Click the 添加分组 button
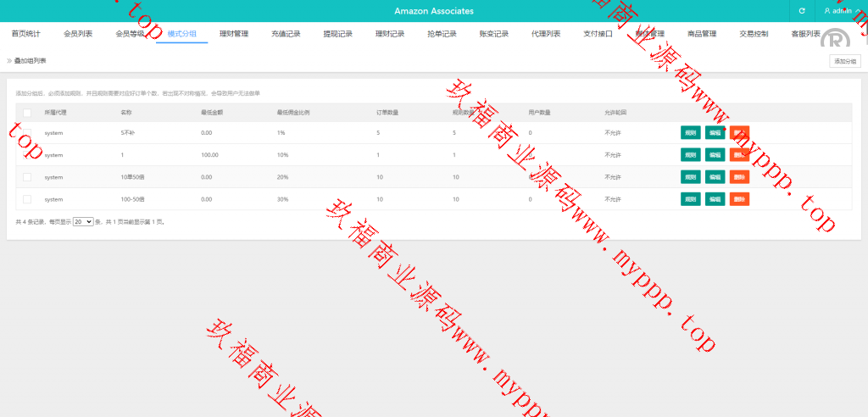The image size is (868, 417). [x=844, y=61]
